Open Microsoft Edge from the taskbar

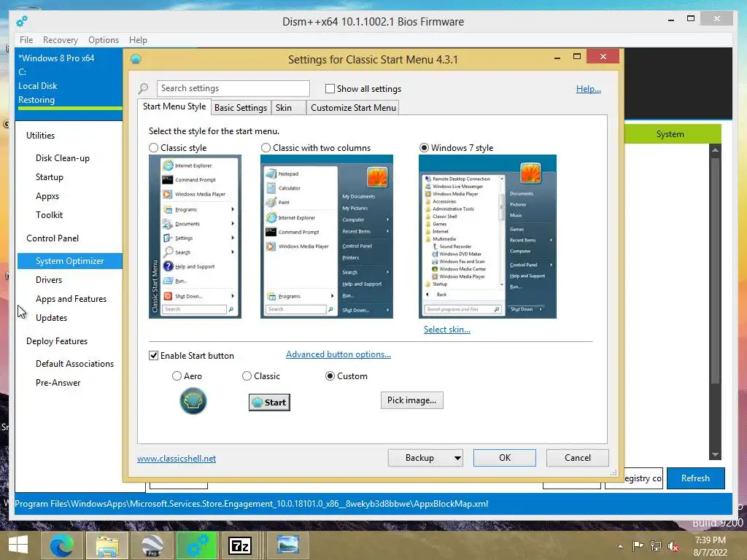click(x=61, y=545)
